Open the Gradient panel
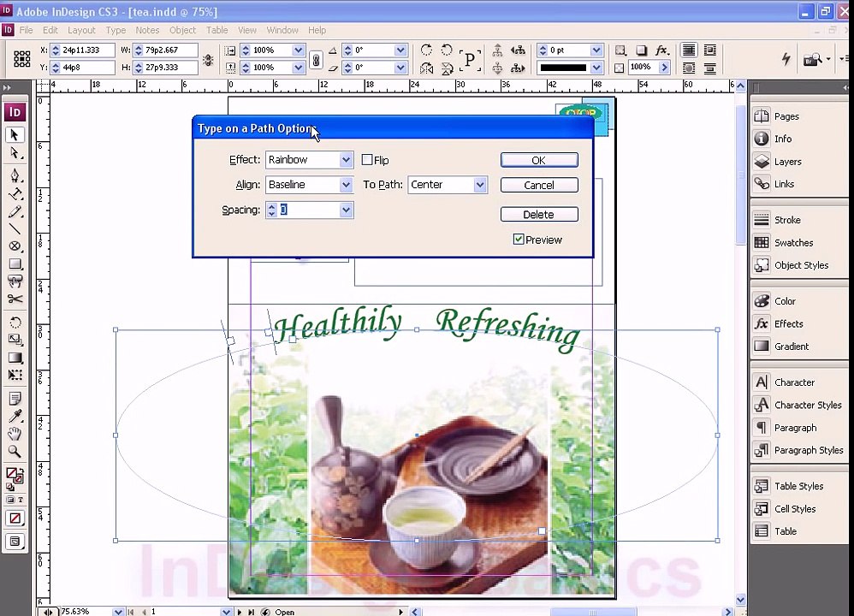The height and width of the screenshot is (616, 854). [x=792, y=346]
